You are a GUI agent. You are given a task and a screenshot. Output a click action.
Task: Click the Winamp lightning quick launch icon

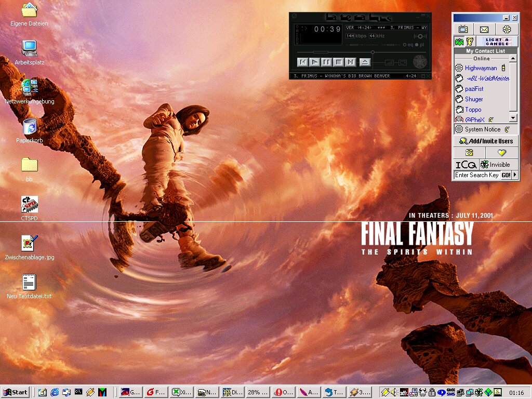click(x=90, y=393)
